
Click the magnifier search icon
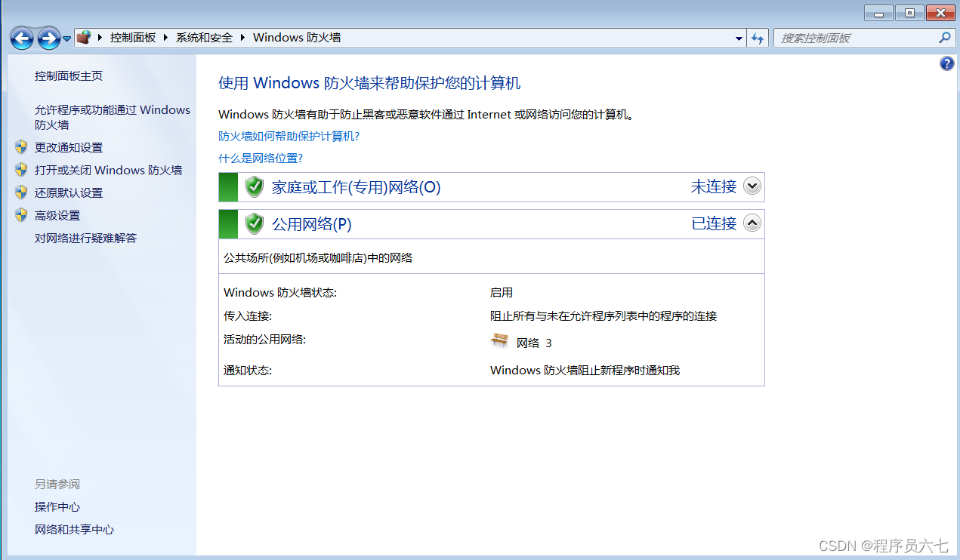point(945,37)
